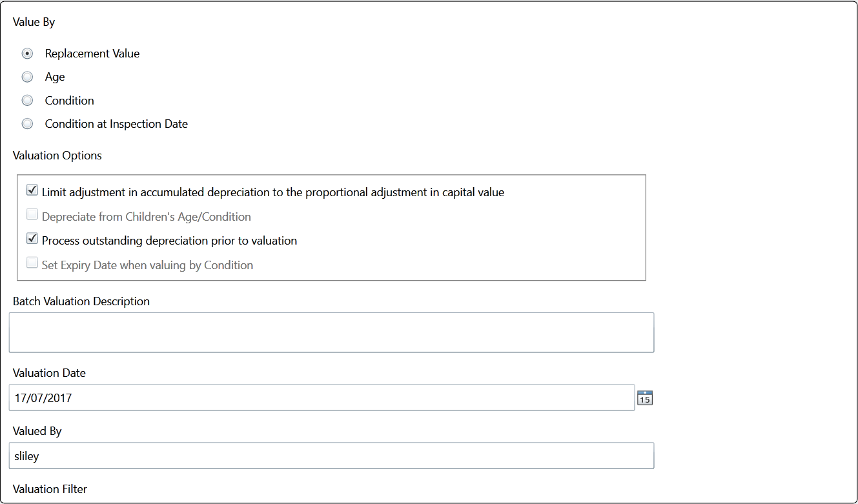Click into the Valuation Date input field
This screenshot has width=858, height=504.
(322, 398)
